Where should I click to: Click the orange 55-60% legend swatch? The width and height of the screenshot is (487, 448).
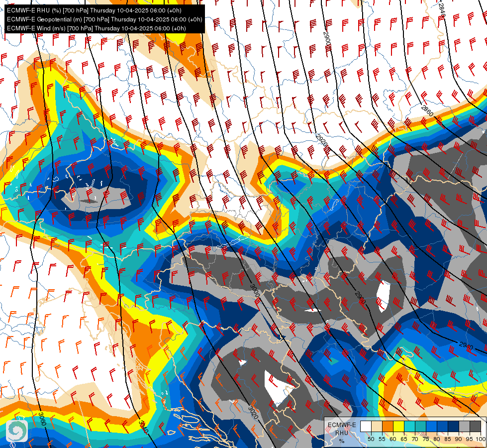point(388,427)
